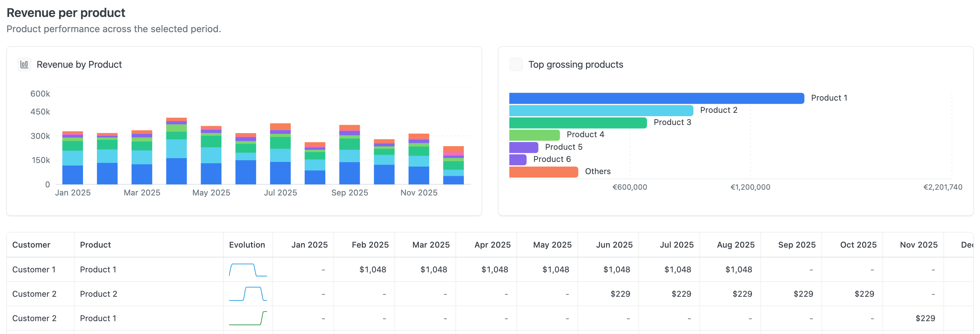980x334 pixels.
Task: Click the Jan 2025 table column header
Action: pos(309,245)
